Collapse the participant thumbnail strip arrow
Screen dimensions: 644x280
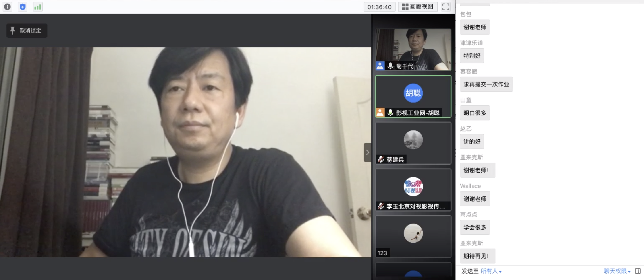pos(367,152)
